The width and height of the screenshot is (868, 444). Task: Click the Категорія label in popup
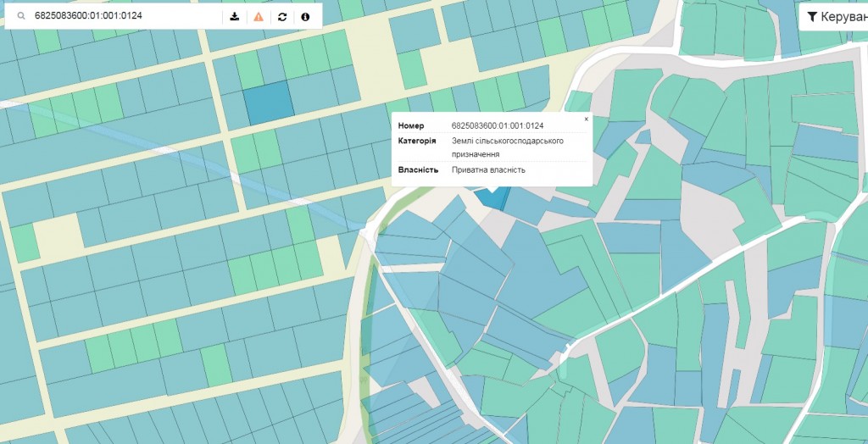point(417,141)
